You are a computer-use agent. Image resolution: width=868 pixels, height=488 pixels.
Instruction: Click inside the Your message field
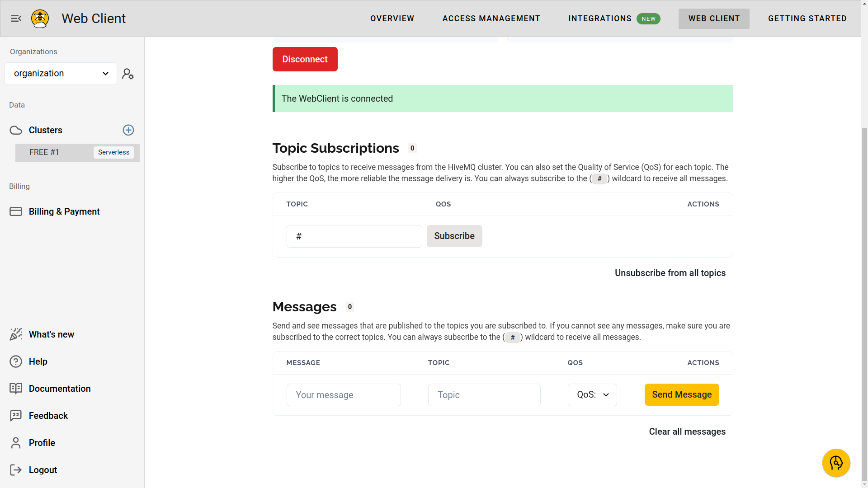344,394
